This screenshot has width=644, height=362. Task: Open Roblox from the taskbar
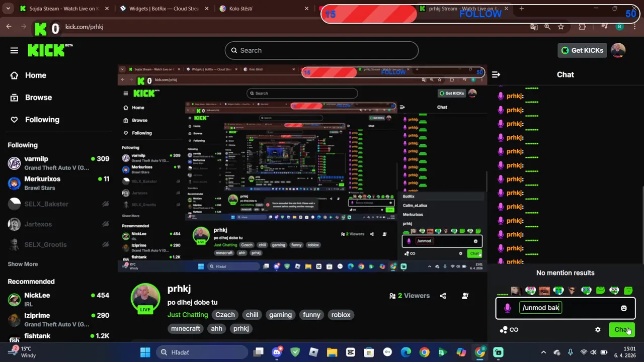313,352
